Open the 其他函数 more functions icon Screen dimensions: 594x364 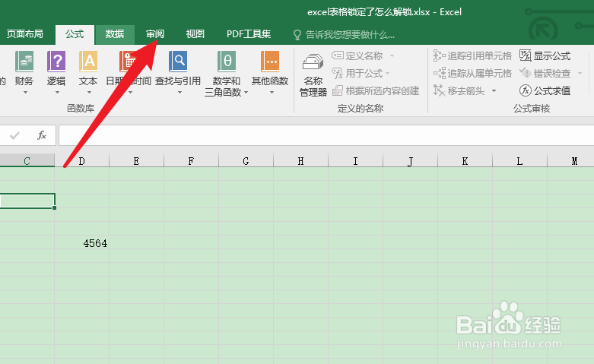270,62
